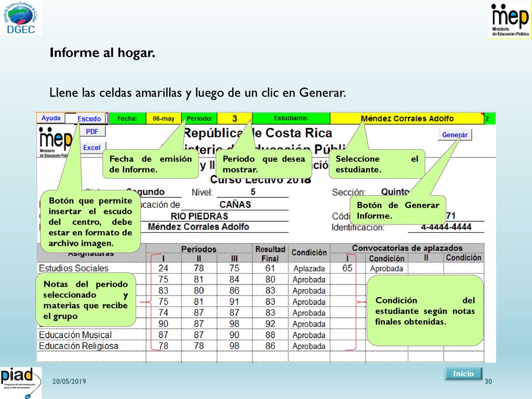Select the student cell Méndez Corrales Adolfo
The width and height of the screenshot is (532, 399).
[x=407, y=118]
